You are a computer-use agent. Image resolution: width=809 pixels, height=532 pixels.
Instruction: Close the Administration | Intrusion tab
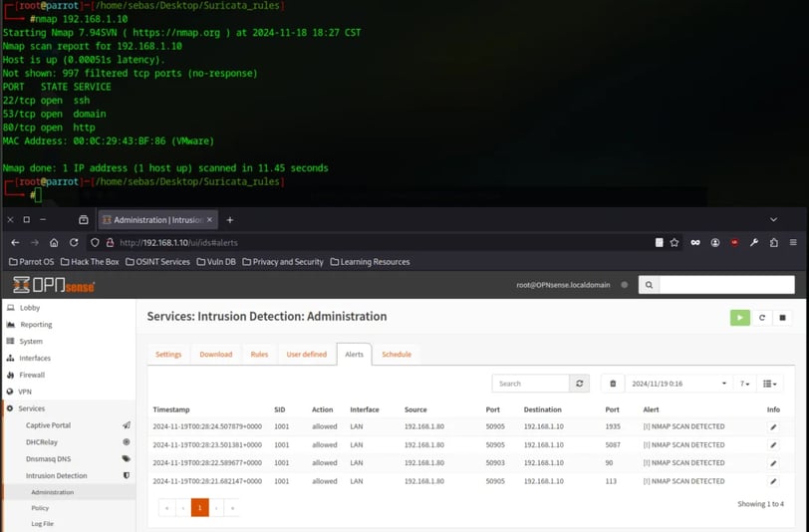[x=209, y=220]
